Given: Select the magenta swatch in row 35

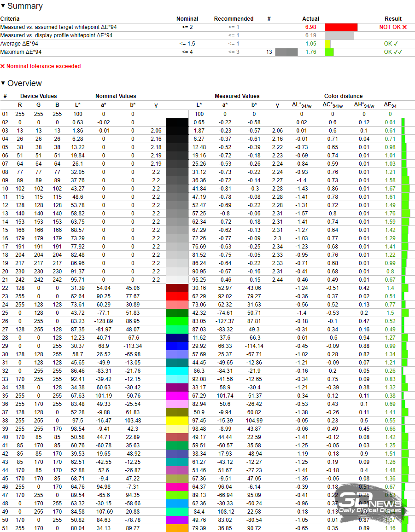Looking at the screenshot, I should click(177, 395).
